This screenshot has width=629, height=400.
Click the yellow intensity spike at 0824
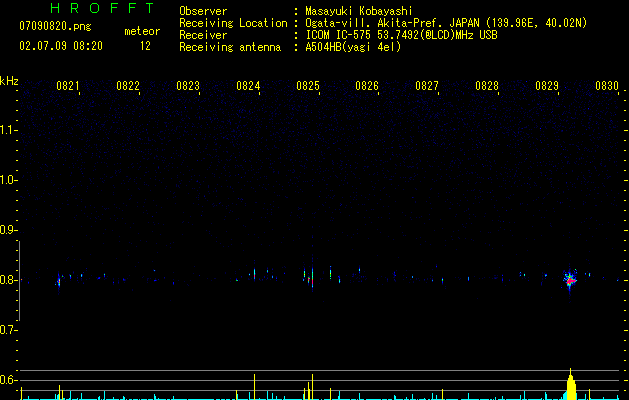click(x=254, y=387)
